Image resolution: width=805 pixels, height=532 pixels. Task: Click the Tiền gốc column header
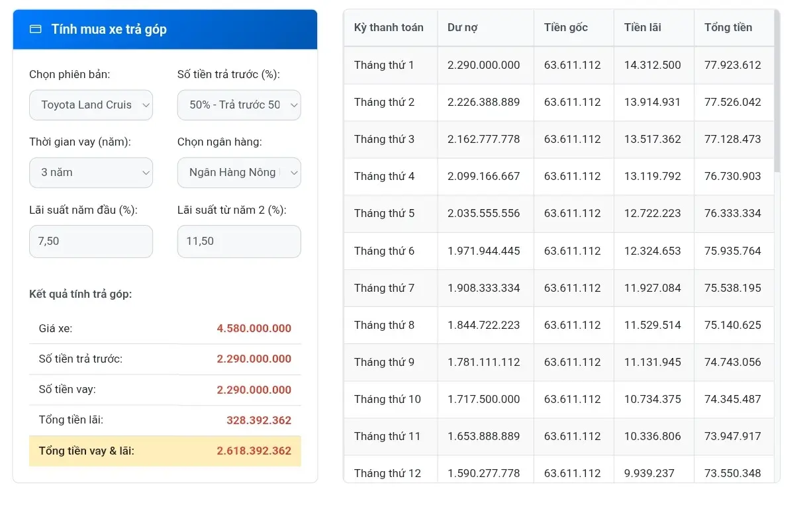click(566, 28)
